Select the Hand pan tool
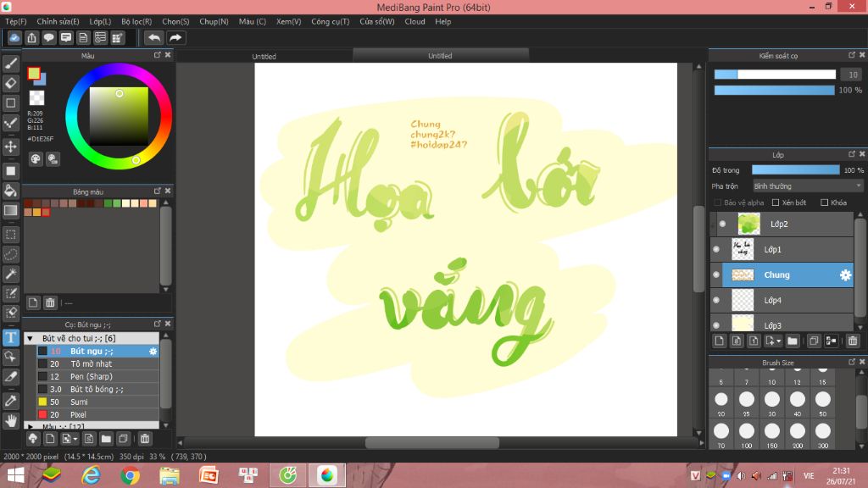Image resolution: width=868 pixels, height=488 pixels. coord(10,420)
